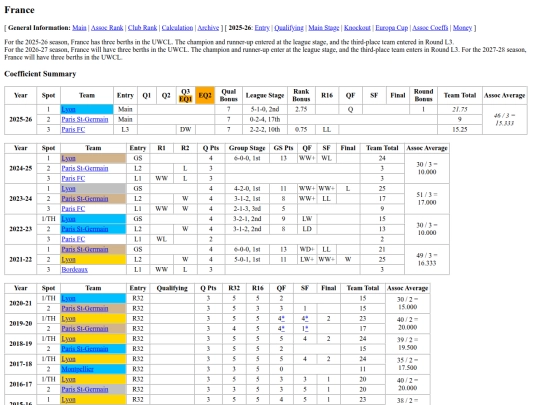Image resolution: width=540 pixels, height=405 pixels.
Task: Open Paris St-Germain link in 2020-21 season
Action: click(85, 309)
